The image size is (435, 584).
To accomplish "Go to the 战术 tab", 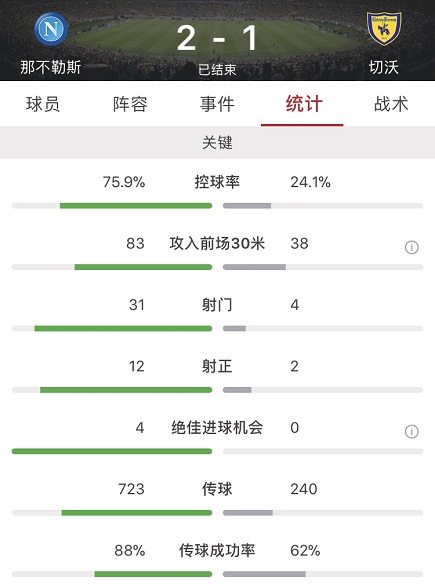I will tap(391, 104).
